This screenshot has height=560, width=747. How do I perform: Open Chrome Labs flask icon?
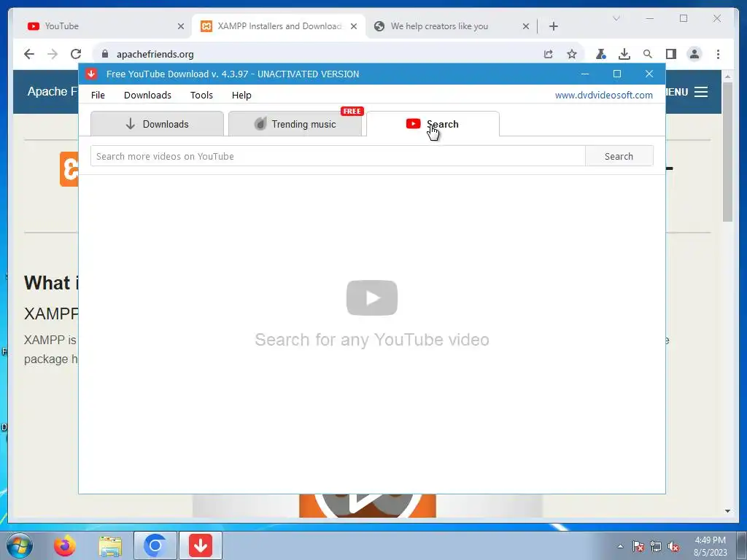[601, 54]
